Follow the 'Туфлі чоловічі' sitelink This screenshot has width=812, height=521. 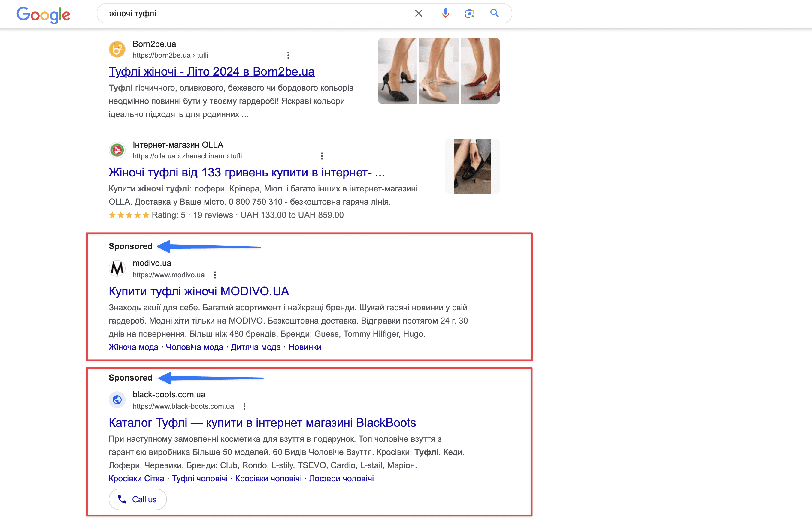pos(200,478)
